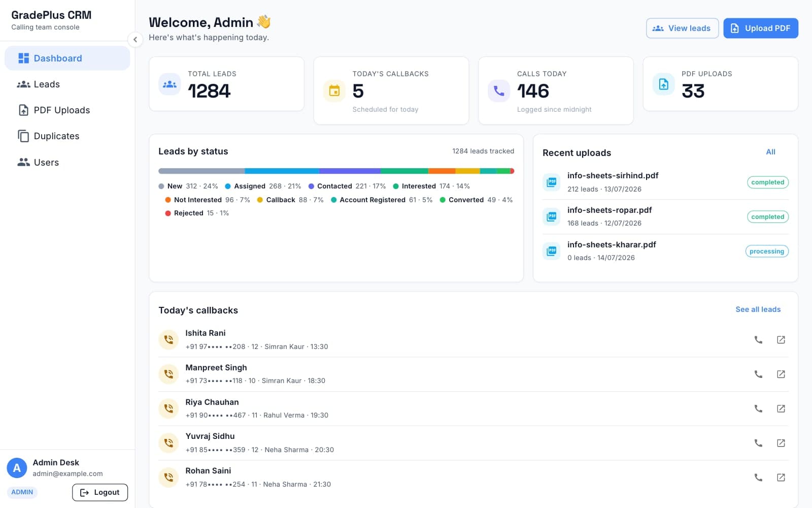This screenshot has height=508, width=812.
Task: Click the New 312 legend entry
Action: click(188, 186)
